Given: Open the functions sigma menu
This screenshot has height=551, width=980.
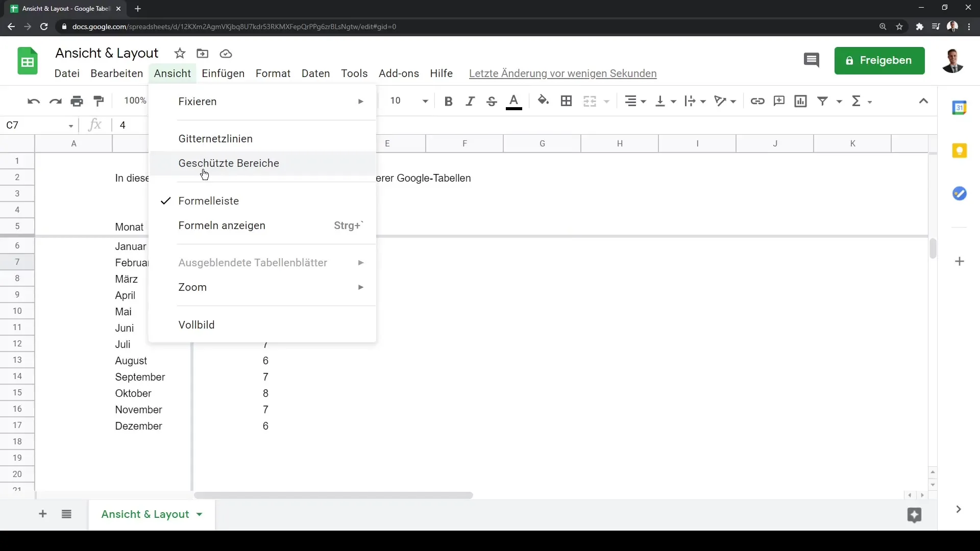Looking at the screenshot, I should click(862, 101).
